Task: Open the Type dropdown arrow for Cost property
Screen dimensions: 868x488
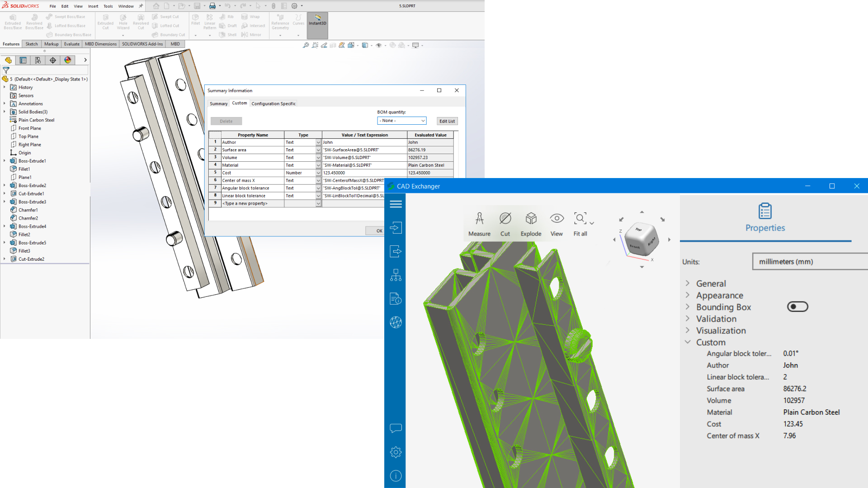Action: point(318,173)
